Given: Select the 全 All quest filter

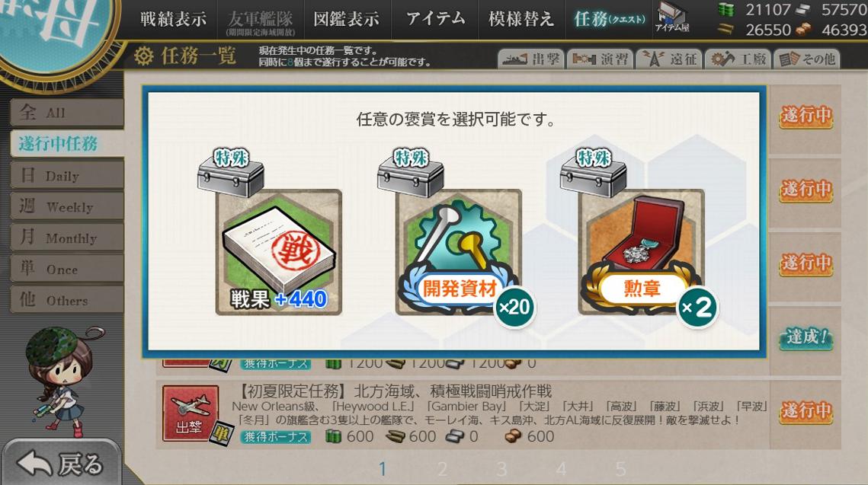Looking at the screenshot, I should coord(67,112).
